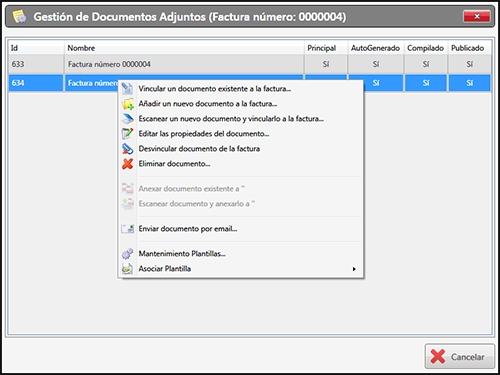Viewport: 500px width, 375px height.
Task: Click the email icon beside Enviar documento
Action: tap(127, 229)
